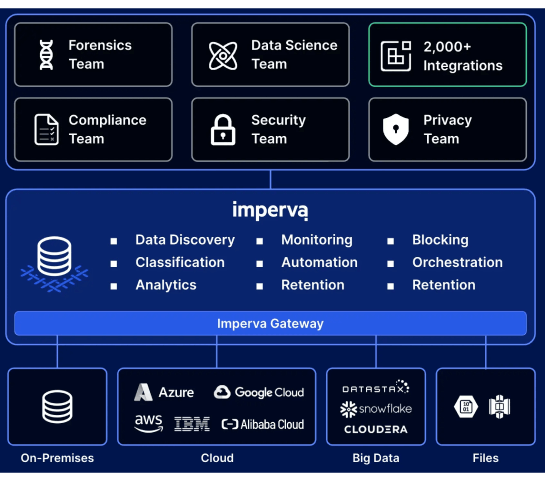
Task: Select the Alibaba Cloud logo
Action: 263,424
